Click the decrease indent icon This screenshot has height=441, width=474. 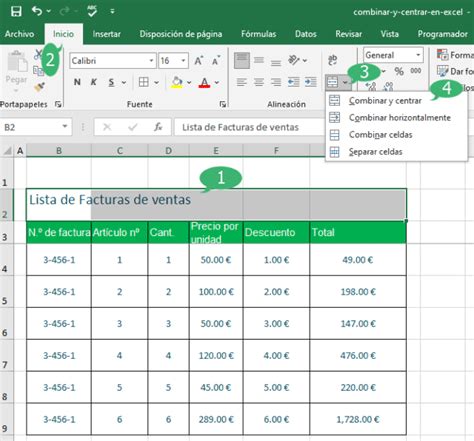tap(293, 82)
